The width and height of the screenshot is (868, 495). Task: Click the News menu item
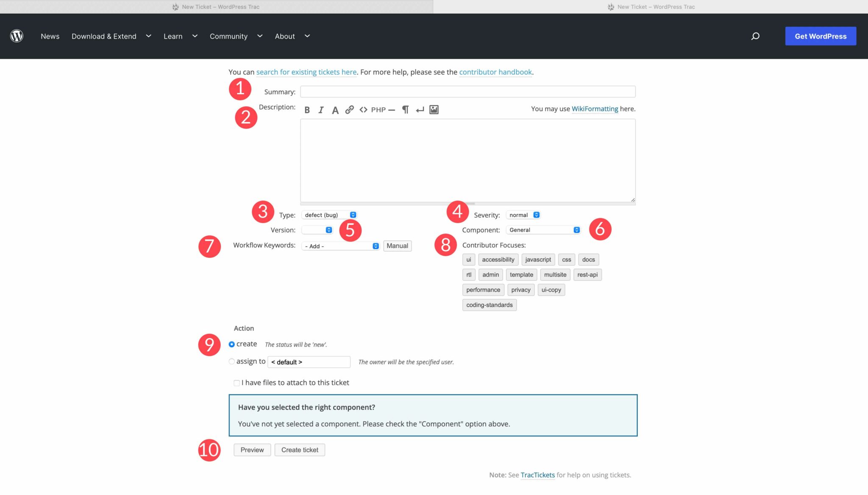tap(50, 36)
